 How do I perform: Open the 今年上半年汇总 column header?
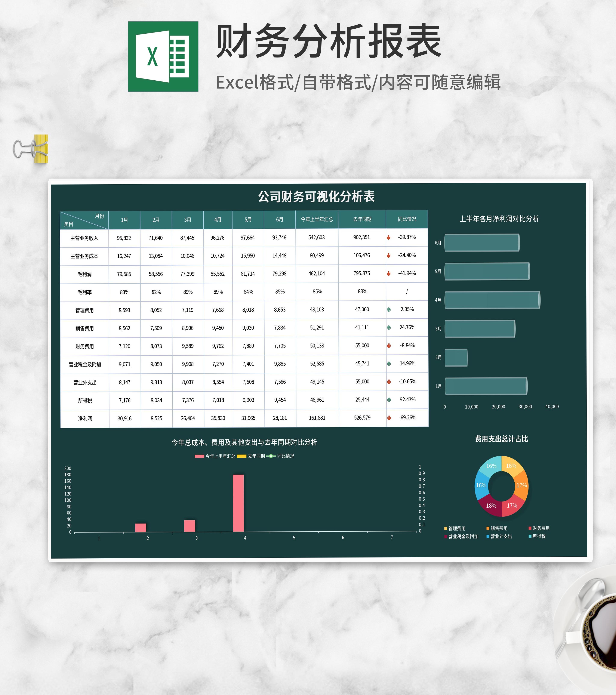(317, 220)
